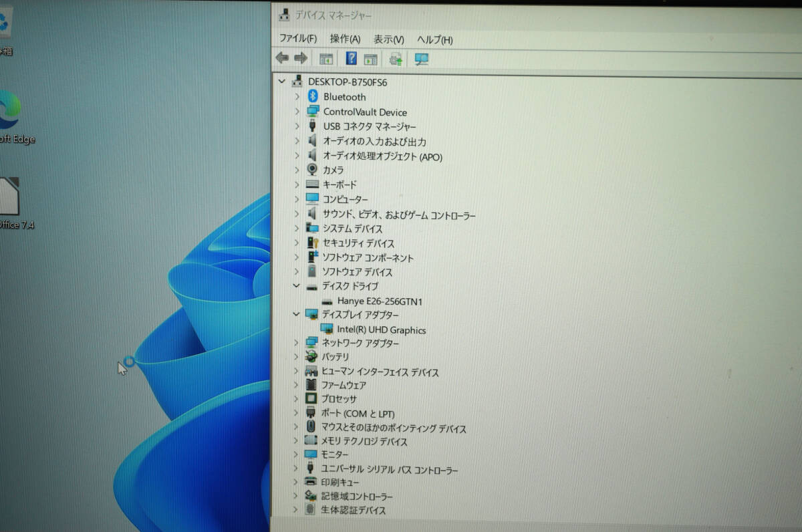Click the キーボード keyboard icon
The width and height of the screenshot is (802, 532).
[312, 184]
